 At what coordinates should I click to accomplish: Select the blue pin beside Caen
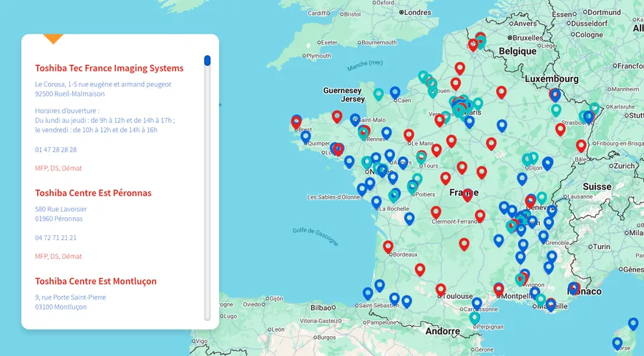pyautogui.click(x=395, y=92)
